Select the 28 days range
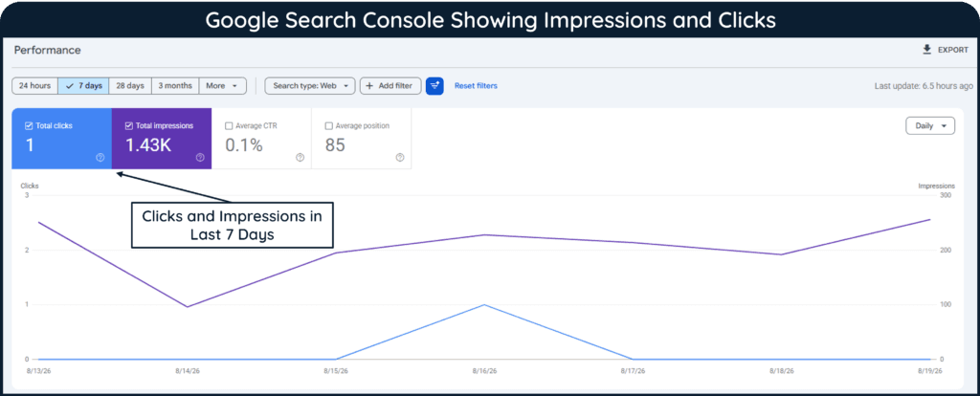Viewport: 980px width, 396px height. 130,85
